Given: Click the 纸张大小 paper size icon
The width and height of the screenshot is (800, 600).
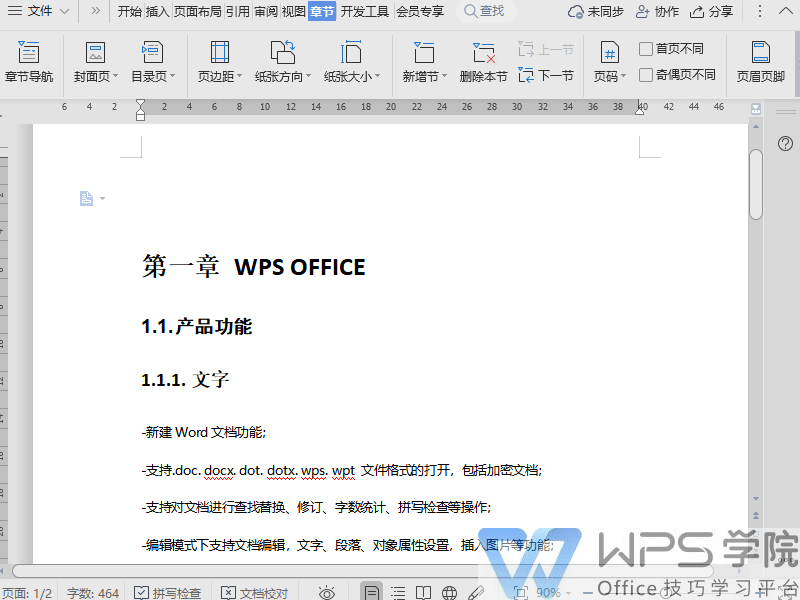Looking at the screenshot, I should click(x=351, y=53).
